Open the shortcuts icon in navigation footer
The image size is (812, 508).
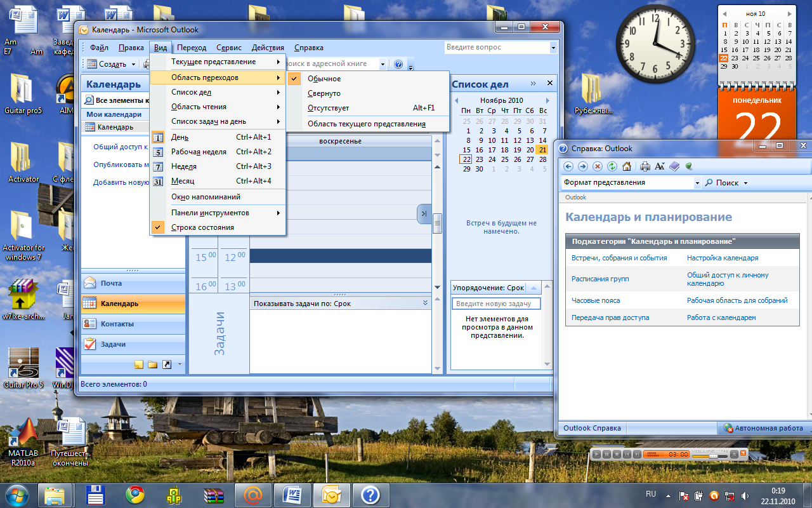[x=167, y=364]
